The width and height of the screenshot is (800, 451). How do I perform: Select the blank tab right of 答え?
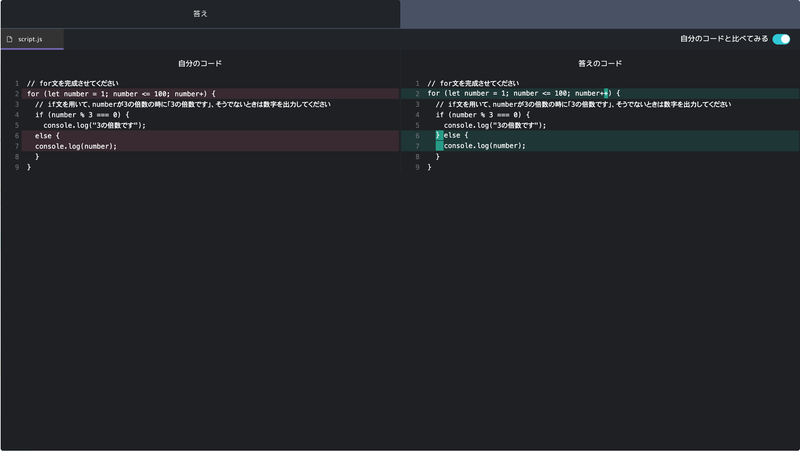(600, 14)
